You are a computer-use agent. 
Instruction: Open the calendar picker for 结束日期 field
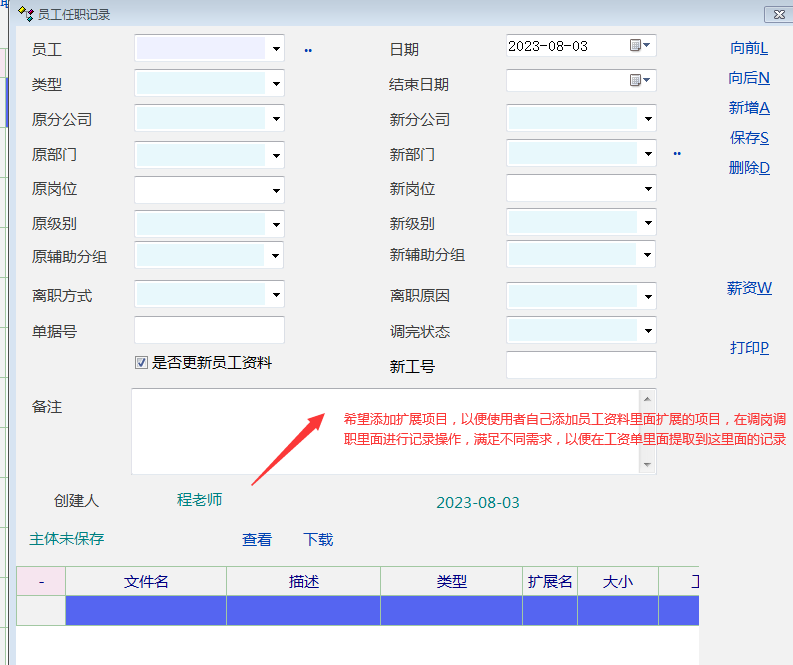point(640,81)
